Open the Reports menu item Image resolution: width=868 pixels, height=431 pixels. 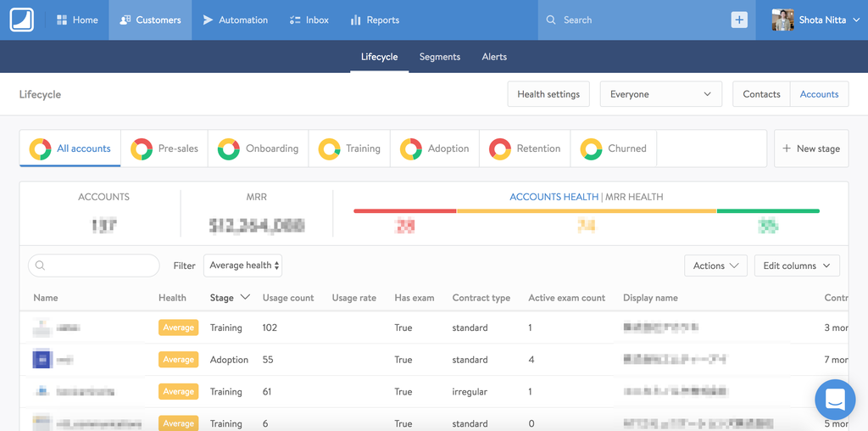tap(375, 20)
